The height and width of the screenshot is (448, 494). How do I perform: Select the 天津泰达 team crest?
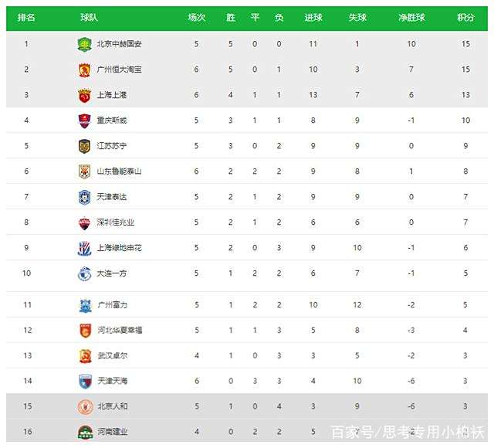coord(84,197)
